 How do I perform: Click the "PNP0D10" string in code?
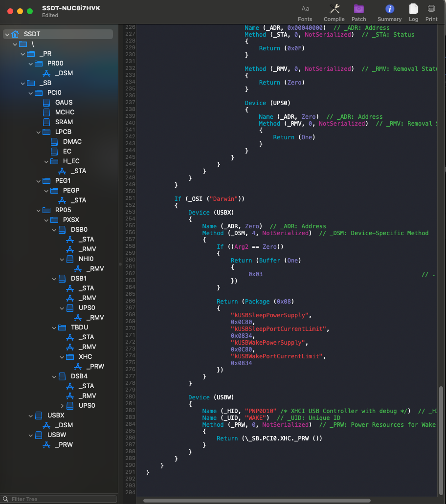(x=261, y=411)
